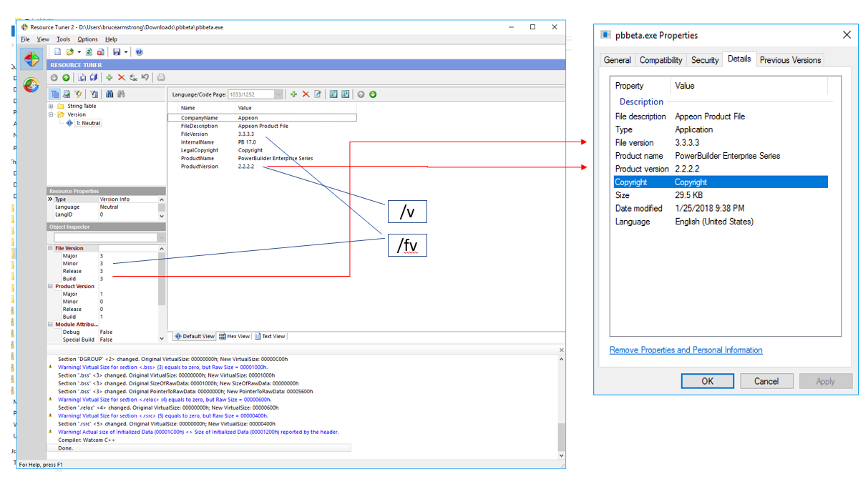
Task: Click the grey down-arrow in Resource Tuner toolbar
Action: click(54, 77)
